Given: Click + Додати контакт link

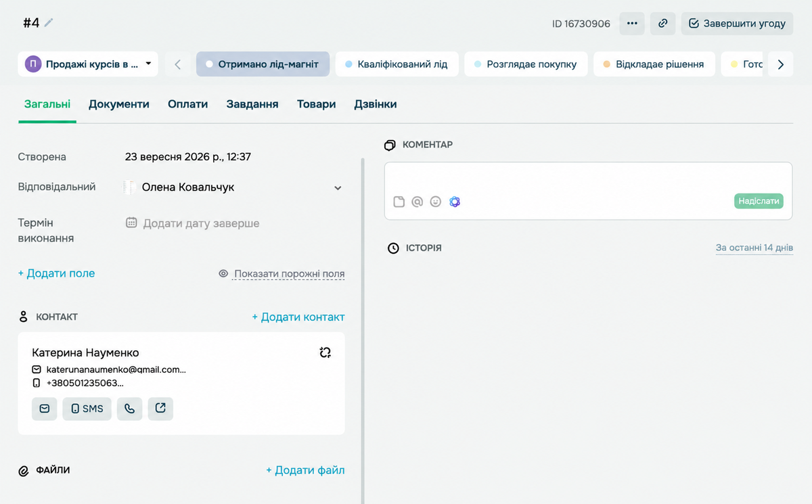Looking at the screenshot, I should coord(298,317).
